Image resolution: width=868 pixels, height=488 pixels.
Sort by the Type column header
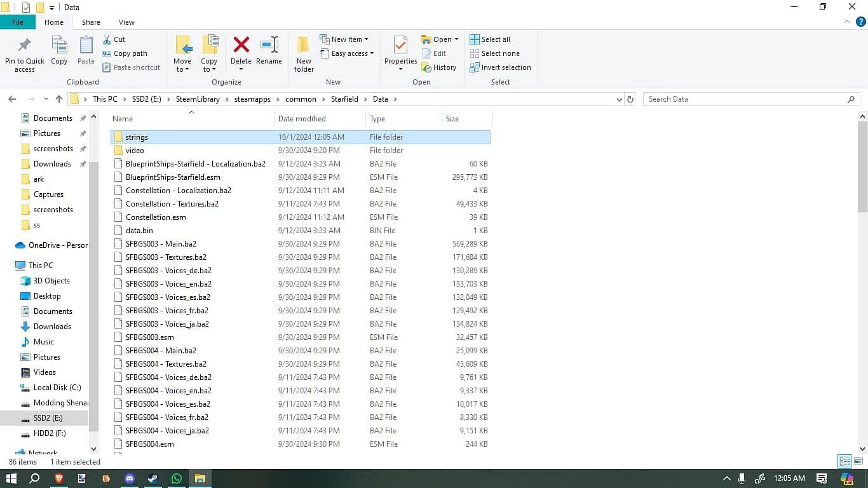click(404, 119)
